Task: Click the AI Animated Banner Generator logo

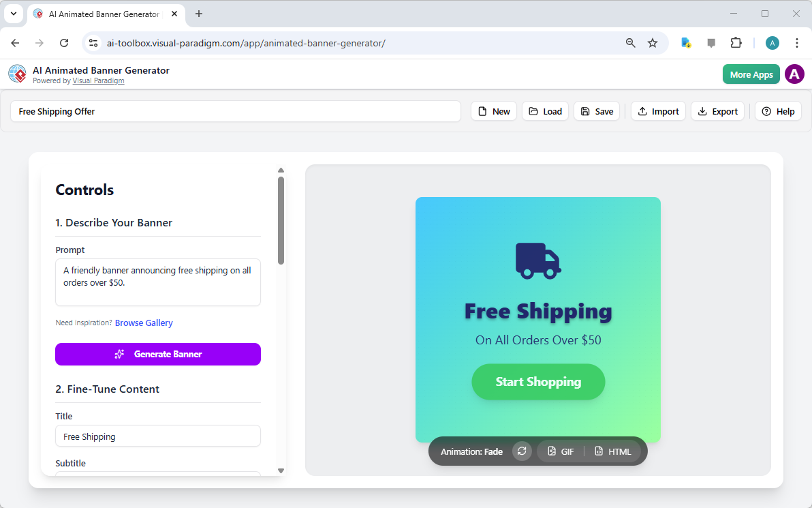Action: tap(17, 74)
